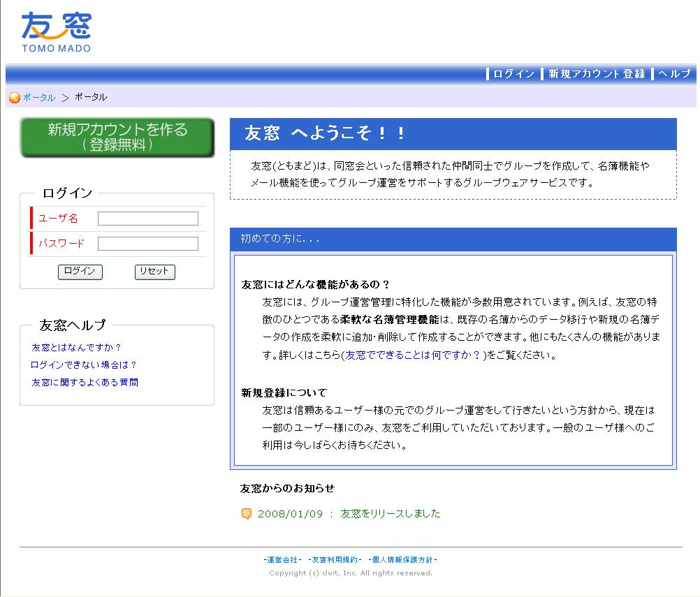Click the orange news announcement icon

tap(247, 514)
